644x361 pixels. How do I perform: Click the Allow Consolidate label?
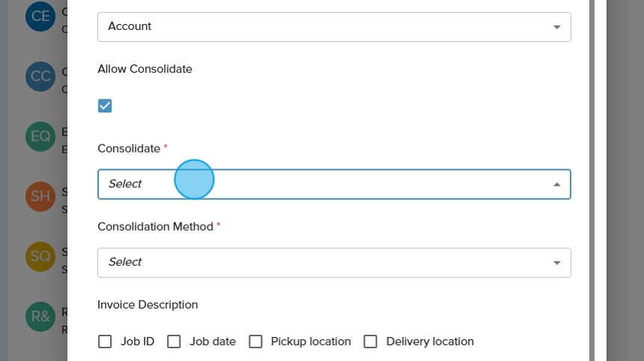tap(145, 69)
